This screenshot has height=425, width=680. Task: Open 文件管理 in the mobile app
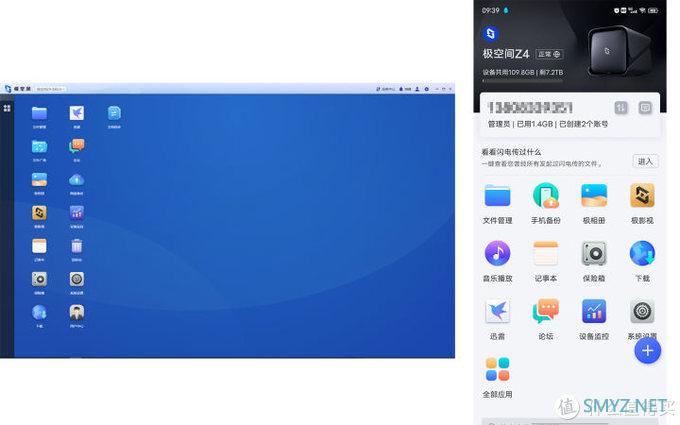[x=497, y=196]
